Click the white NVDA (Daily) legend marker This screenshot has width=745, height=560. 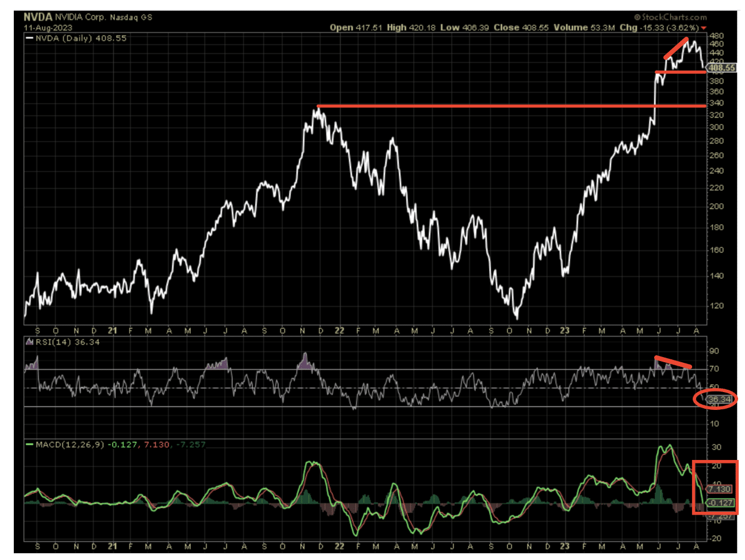pos(29,39)
